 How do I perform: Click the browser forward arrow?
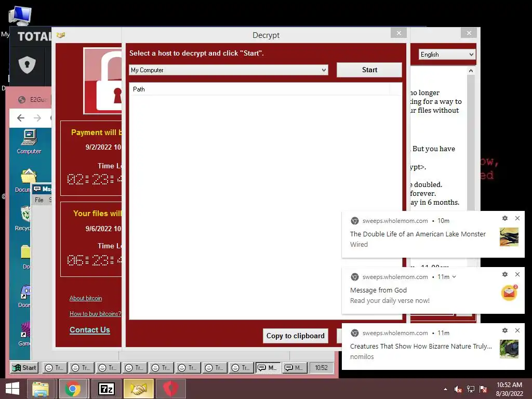pyautogui.click(x=37, y=118)
